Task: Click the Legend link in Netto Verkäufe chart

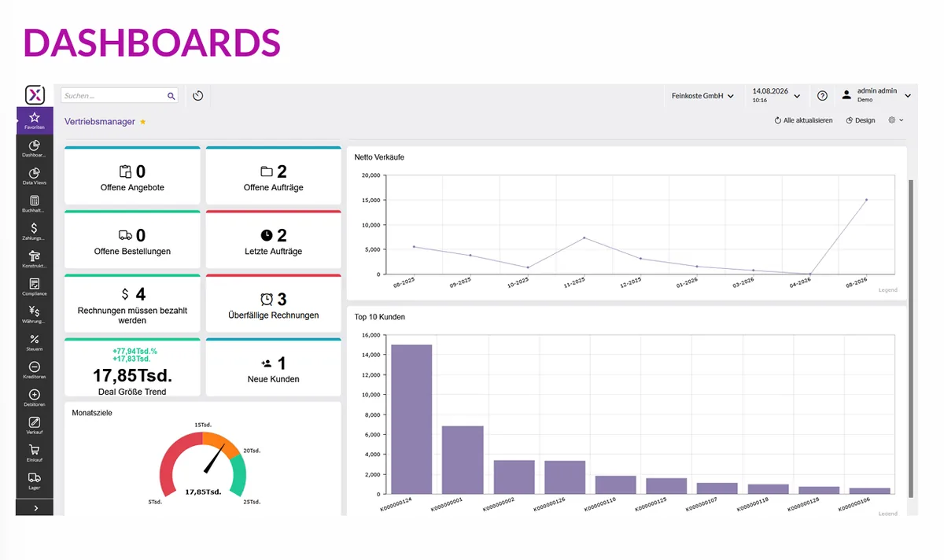Action: (x=887, y=290)
